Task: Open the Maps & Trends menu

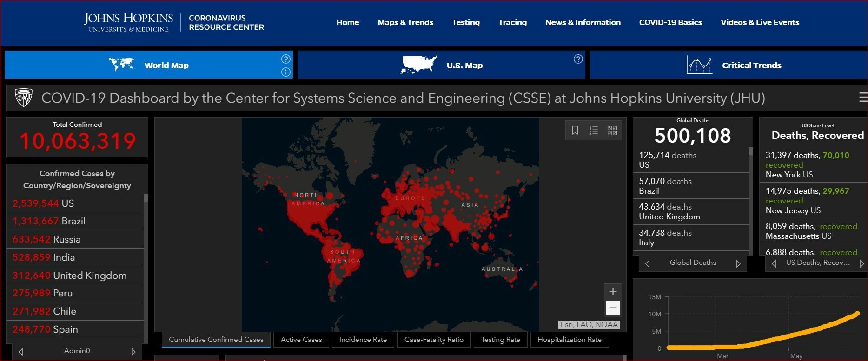Action: click(x=405, y=22)
